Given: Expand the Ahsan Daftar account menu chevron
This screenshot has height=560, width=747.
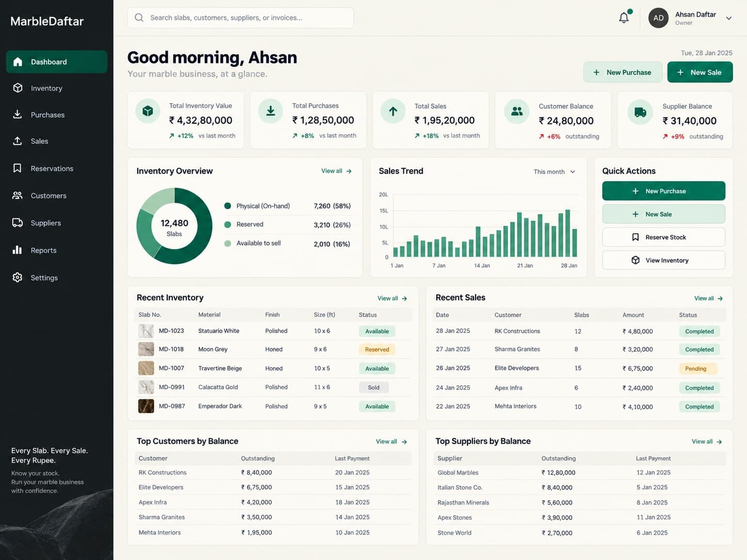Looking at the screenshot, I should pos(729,18).
